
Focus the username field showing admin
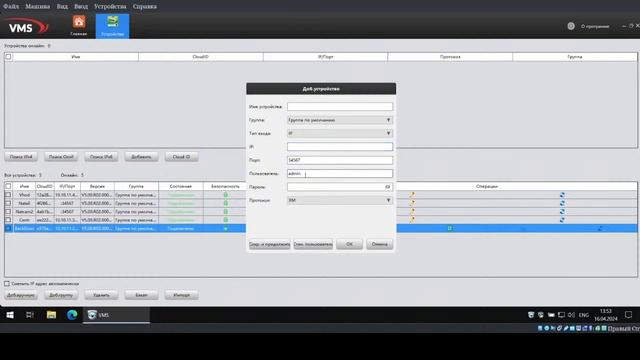click(340, 173)
